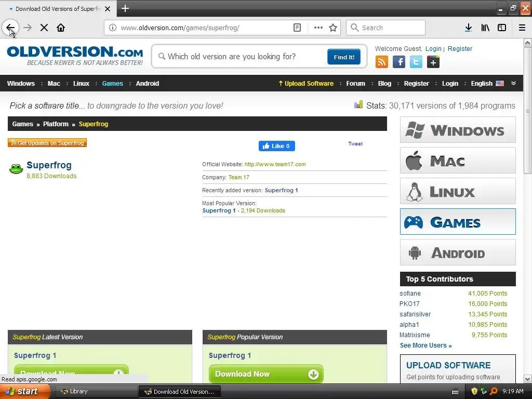Click the Tweet link

pos(355,144)
